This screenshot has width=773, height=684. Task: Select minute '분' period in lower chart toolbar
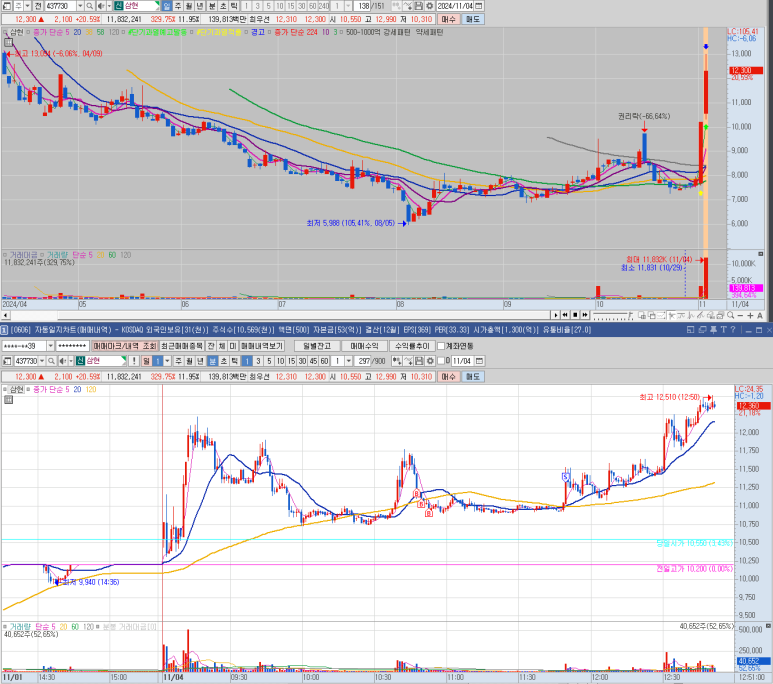click(212, 361)
